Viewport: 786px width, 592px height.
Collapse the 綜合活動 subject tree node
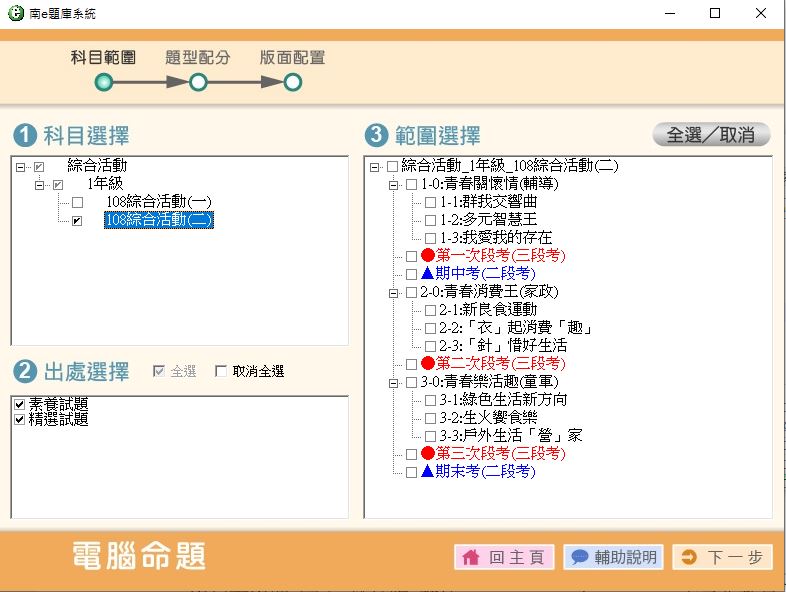tap(21, 167)
